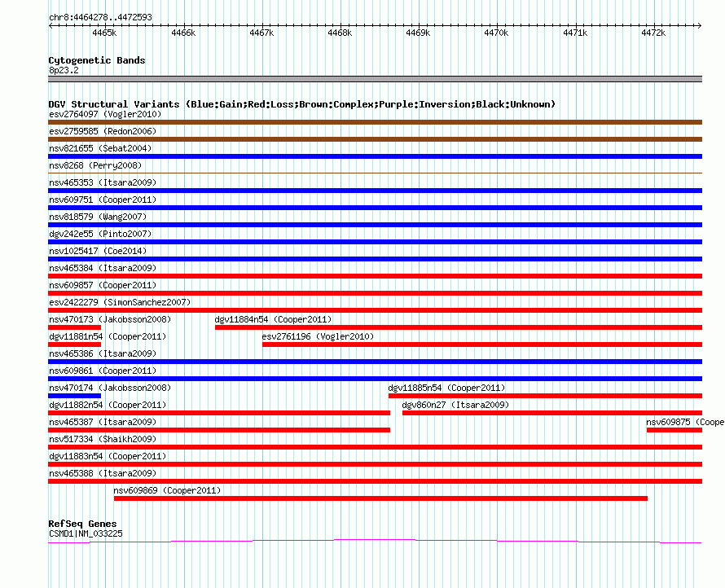Screen dimensions: 725x588
Task: Select the thin brown line under nsv8268
Action: pos(375,173)
